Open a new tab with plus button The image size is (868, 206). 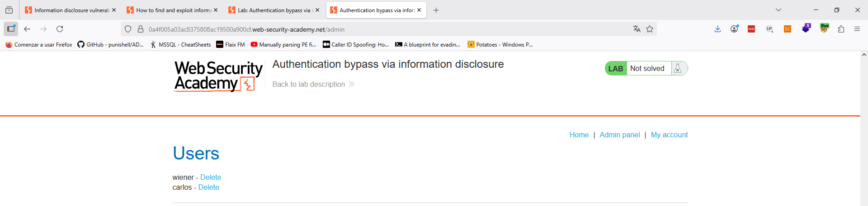pos(436,10)
